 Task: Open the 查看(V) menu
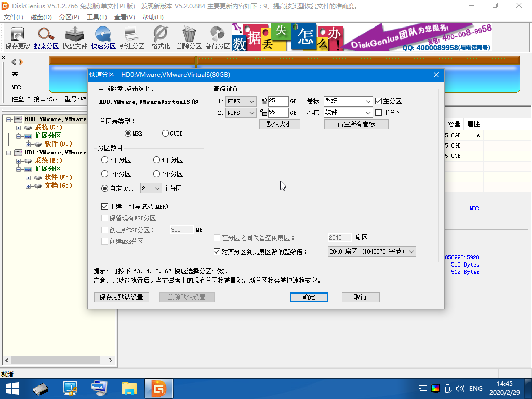tap(125, 17)
